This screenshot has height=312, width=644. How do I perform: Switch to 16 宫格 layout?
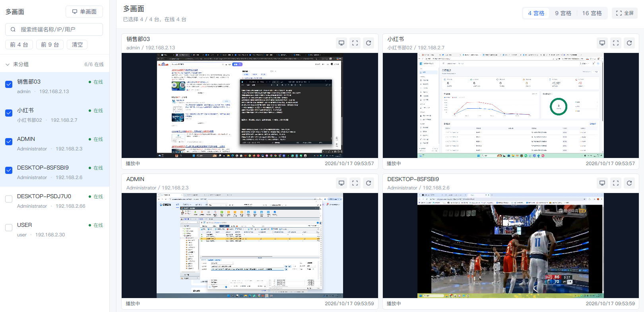tap(592, 13)
